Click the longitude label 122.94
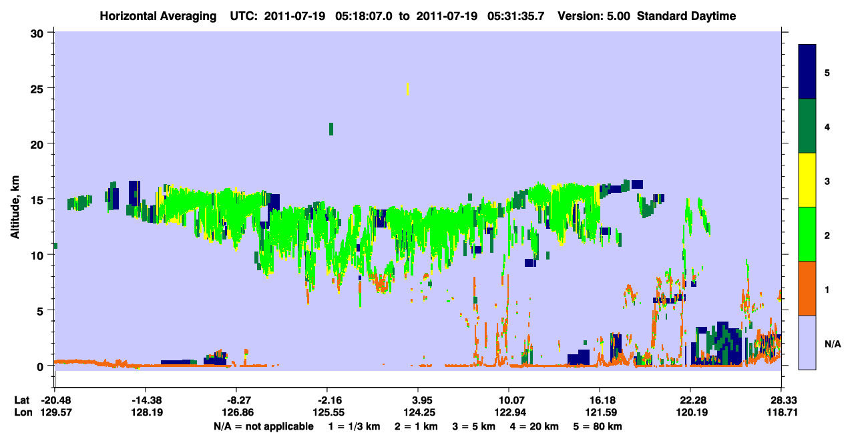 point(509,412)
